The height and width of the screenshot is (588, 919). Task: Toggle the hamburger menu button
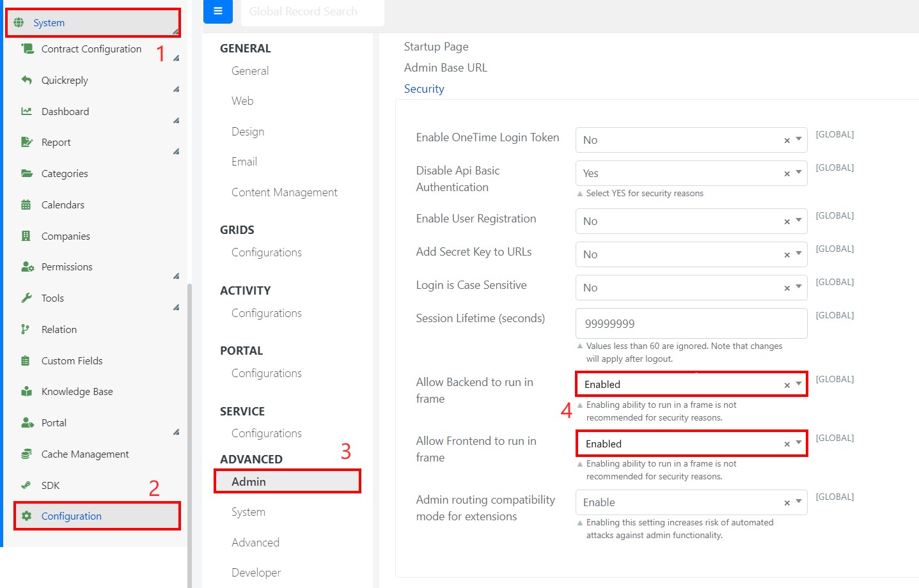point(218,11)
